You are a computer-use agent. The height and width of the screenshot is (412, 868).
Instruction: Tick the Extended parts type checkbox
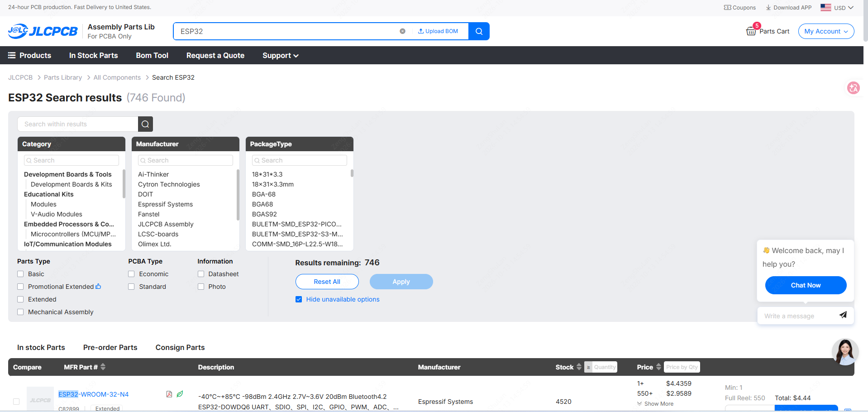[20, 299]
